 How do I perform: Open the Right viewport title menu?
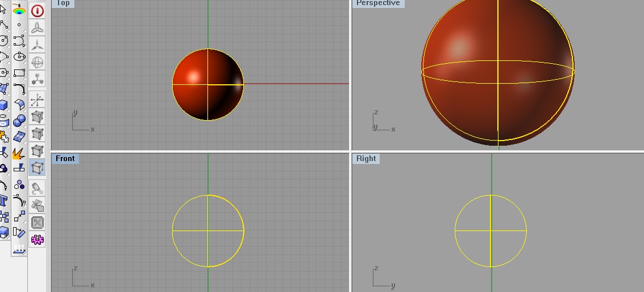click(x=366, y=158)
